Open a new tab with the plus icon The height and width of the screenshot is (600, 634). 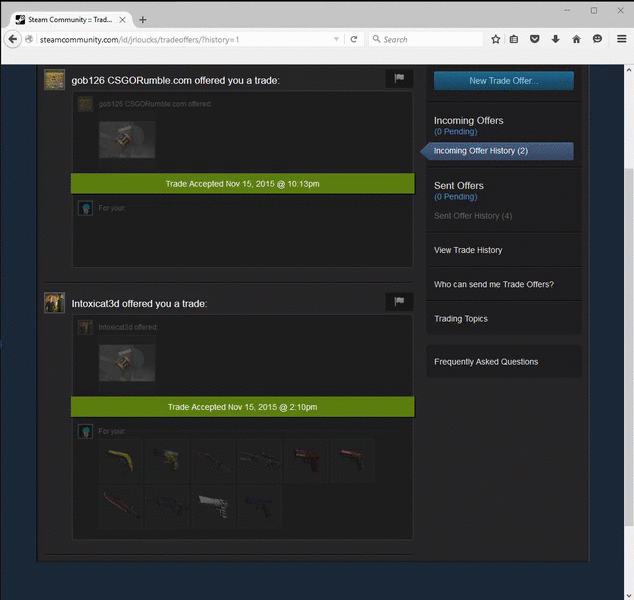143,19
